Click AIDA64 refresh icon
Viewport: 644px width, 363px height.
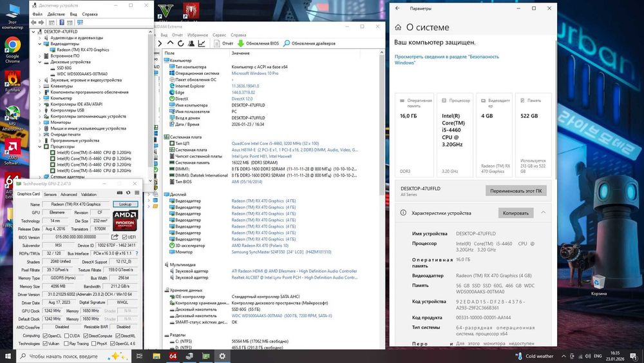coord(181,43)
